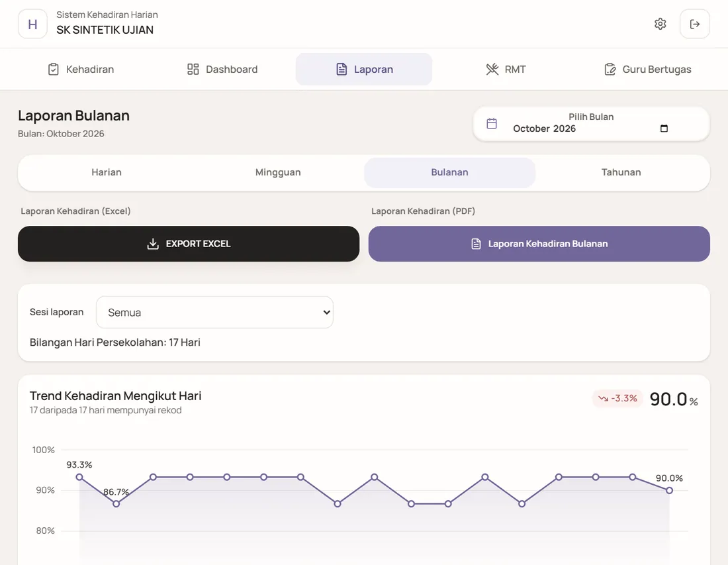This screenshot has height=565, width=728.
Task: Click the EXPORT EXCEL button
Action: click(x=189, y=244)
